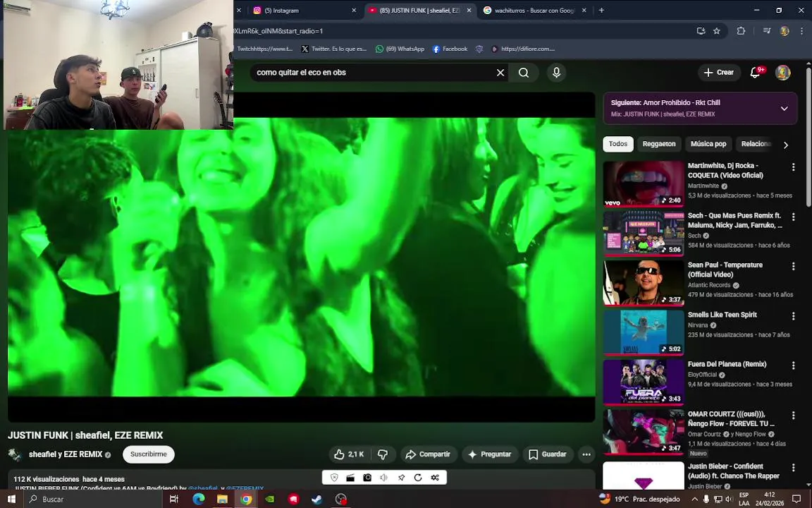Click the Compartir share button
The height and width of the screenshot is (508, 812).
click(x=429, y=454)
